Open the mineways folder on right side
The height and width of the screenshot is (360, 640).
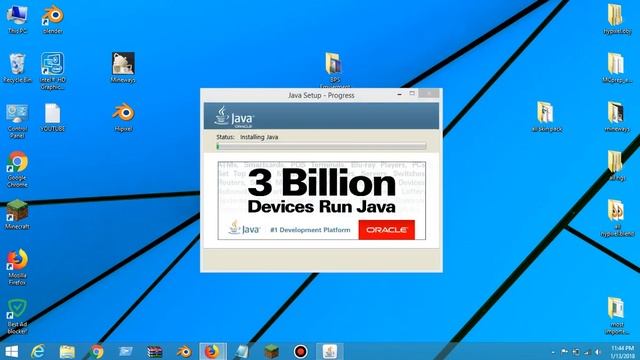(617, 117)
